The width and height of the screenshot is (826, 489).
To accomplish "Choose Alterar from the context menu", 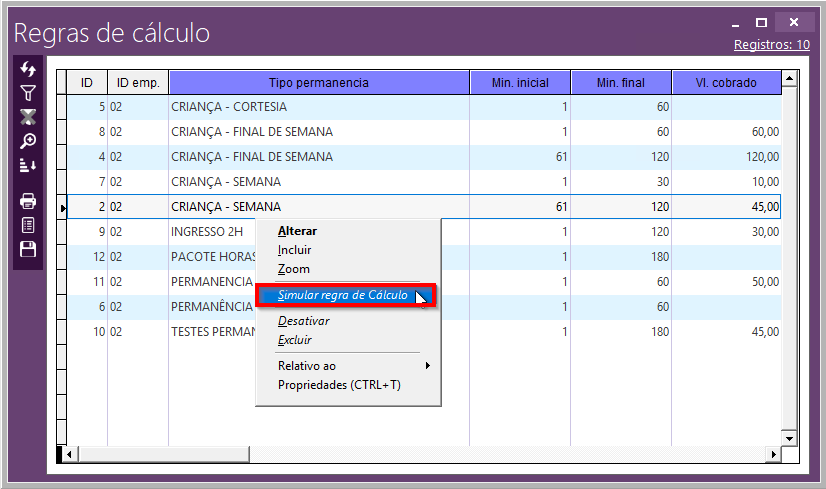I will pyautogui.click(x=297, y=231).
